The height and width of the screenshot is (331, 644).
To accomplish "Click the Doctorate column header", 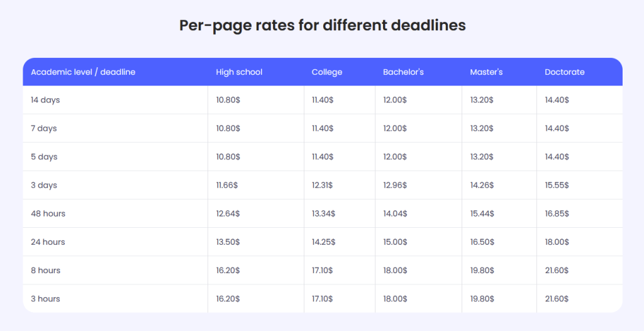I will coord(564,72).
